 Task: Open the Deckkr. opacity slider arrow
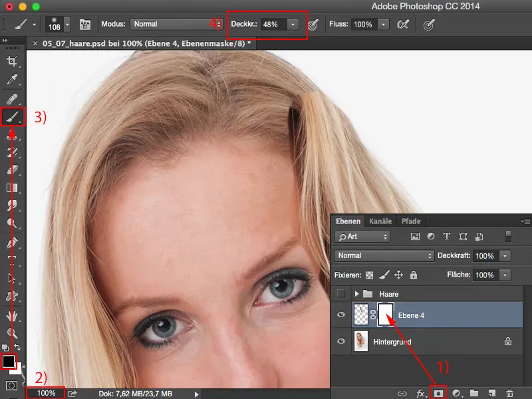(293, 25)
